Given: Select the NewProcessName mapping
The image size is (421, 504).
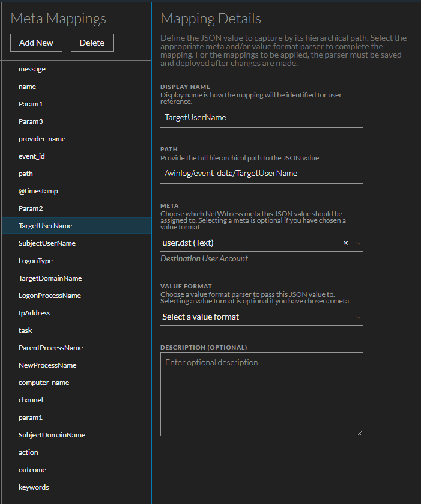Looking at the screenshot, I should [x=47, y=365].
